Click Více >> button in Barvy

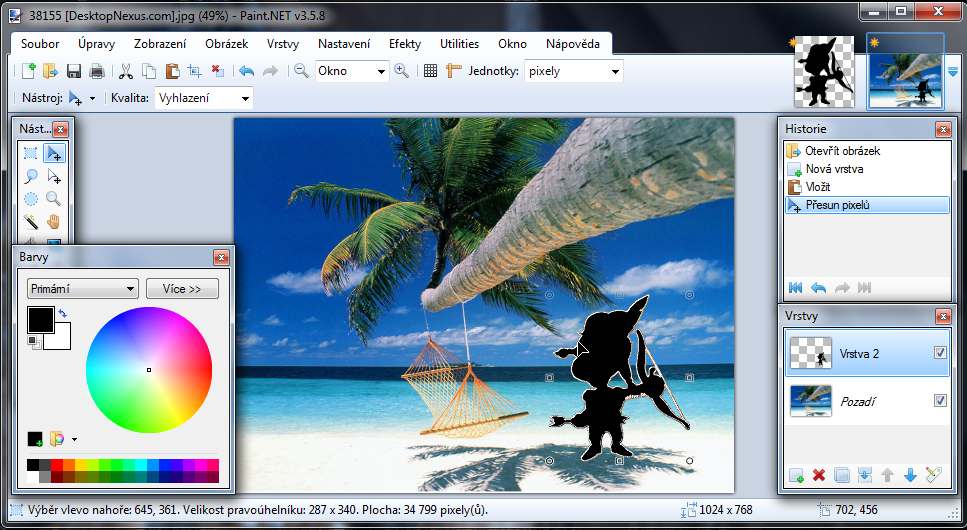coord(182,289)
